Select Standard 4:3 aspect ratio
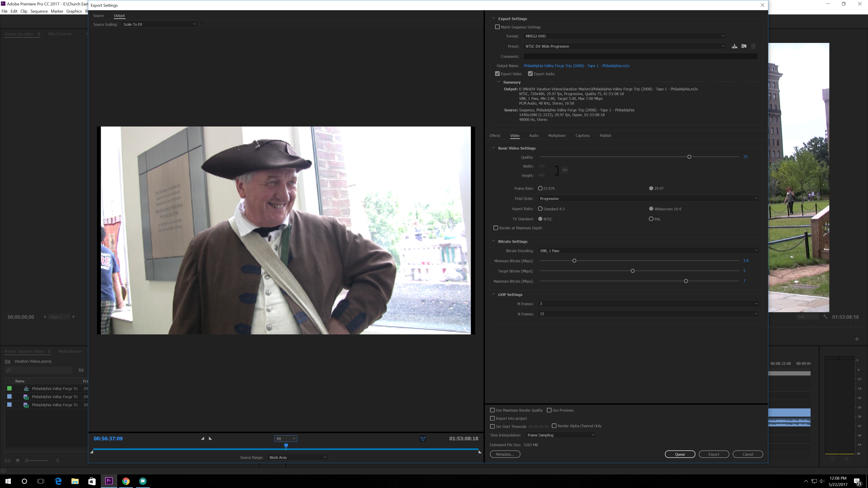The image size is (868, 488). click(x=540, y=209)
